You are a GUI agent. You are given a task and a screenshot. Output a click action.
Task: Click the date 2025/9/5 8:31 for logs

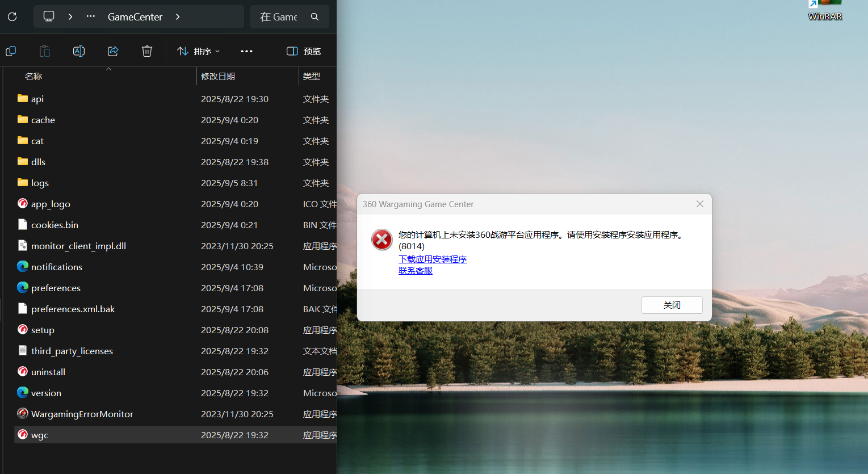pos(229,183)
